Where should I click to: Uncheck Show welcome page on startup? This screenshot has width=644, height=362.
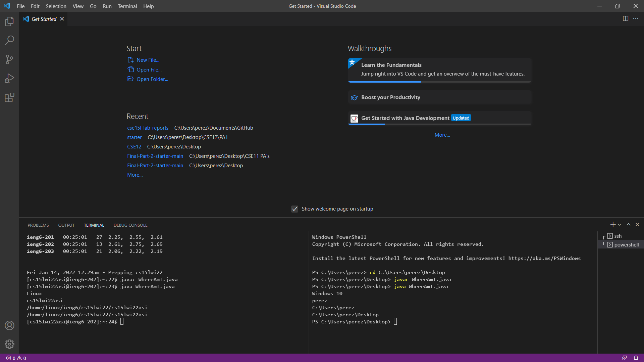294,209
